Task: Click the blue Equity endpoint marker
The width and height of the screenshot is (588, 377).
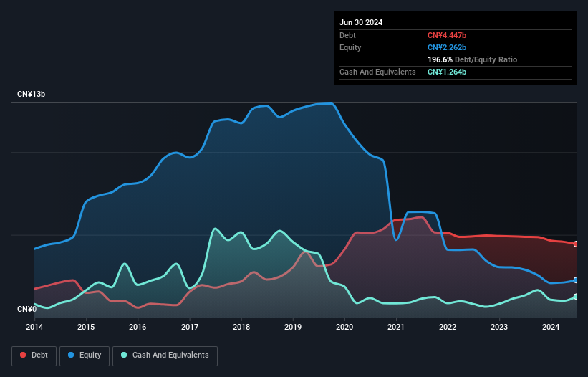Action: (x=576, y=280)
